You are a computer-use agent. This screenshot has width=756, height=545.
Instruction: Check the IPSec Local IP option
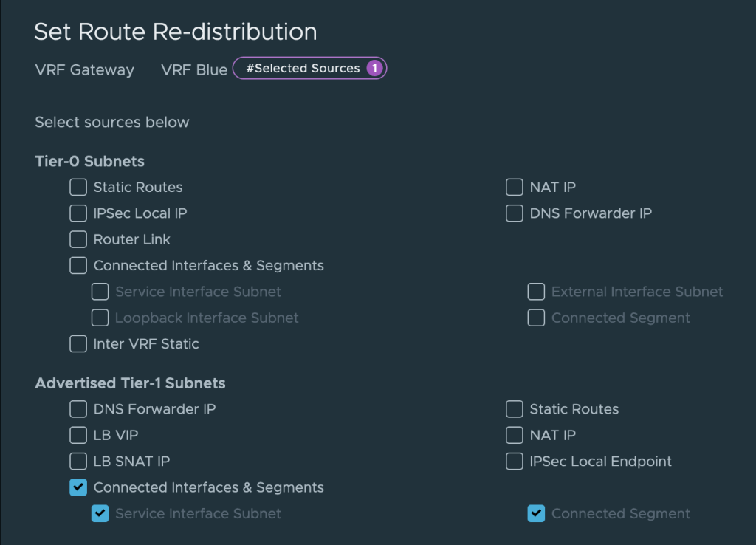pyautogui.click(x=78, y=213)
